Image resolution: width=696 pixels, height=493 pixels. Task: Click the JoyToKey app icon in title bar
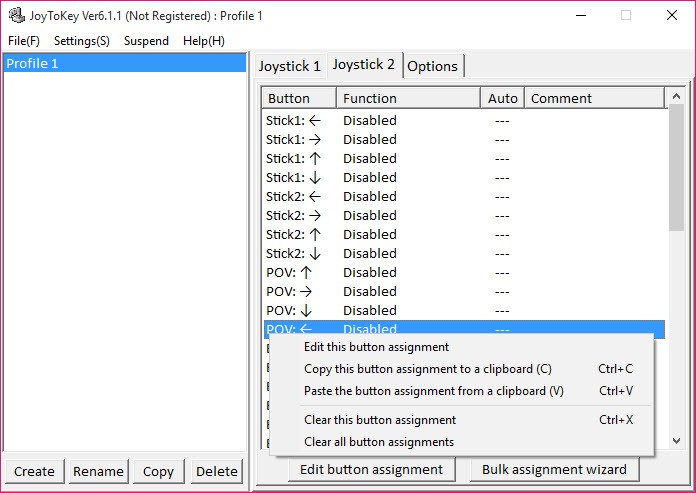[16, 16]
